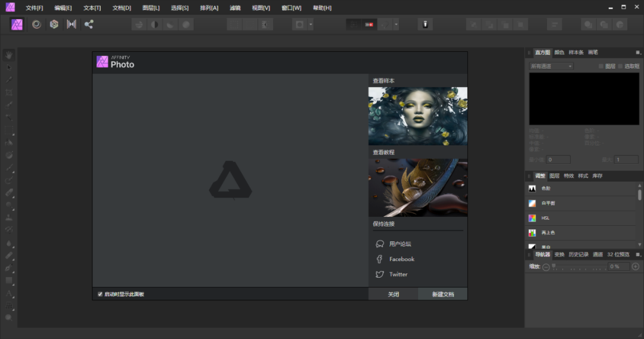Choose the Mesh Warp tool
The width and height of the screenshot is (644, 339).
tap(8, 306)
